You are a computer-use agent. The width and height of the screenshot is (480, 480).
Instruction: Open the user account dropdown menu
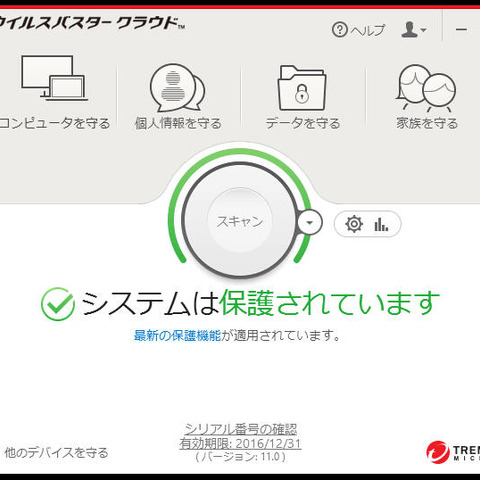click(x=413, y=30)
